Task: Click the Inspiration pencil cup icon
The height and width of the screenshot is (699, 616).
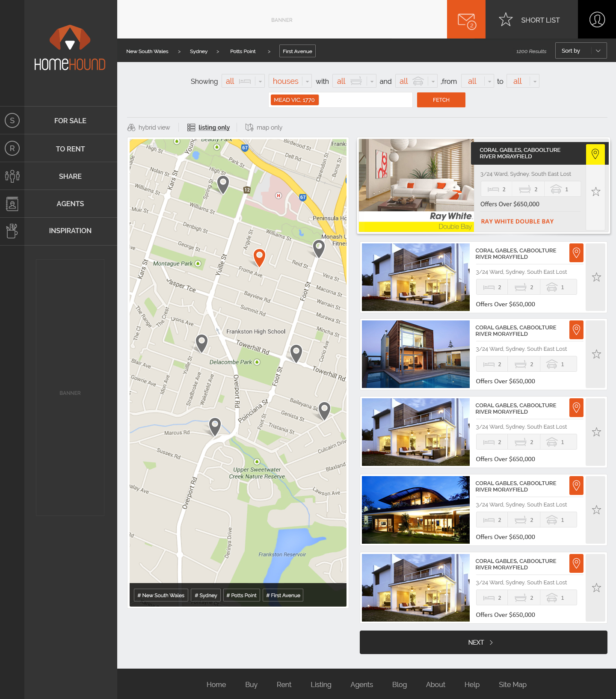Action: point(12,231)
